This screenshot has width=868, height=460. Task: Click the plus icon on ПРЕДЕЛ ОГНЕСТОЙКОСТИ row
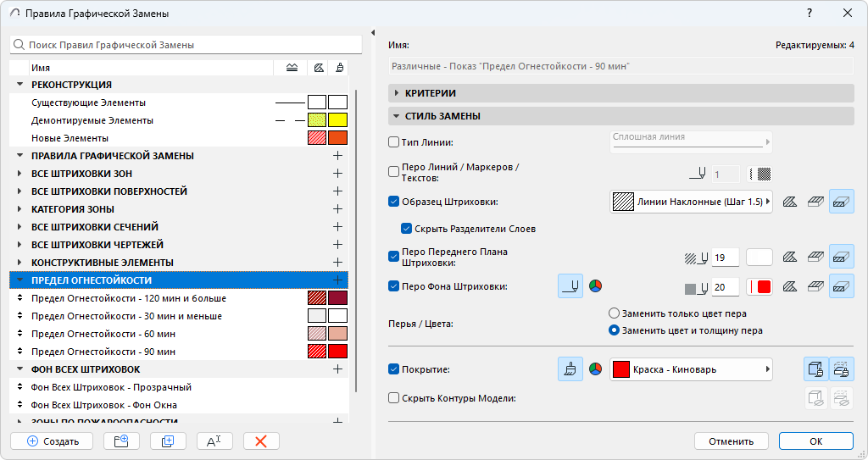[x=337, y=280]
